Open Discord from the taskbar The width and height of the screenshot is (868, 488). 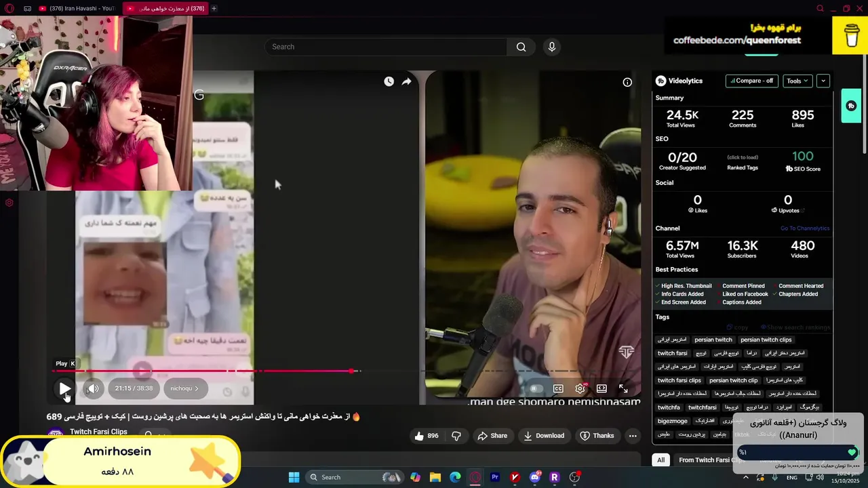click(535, 477)
